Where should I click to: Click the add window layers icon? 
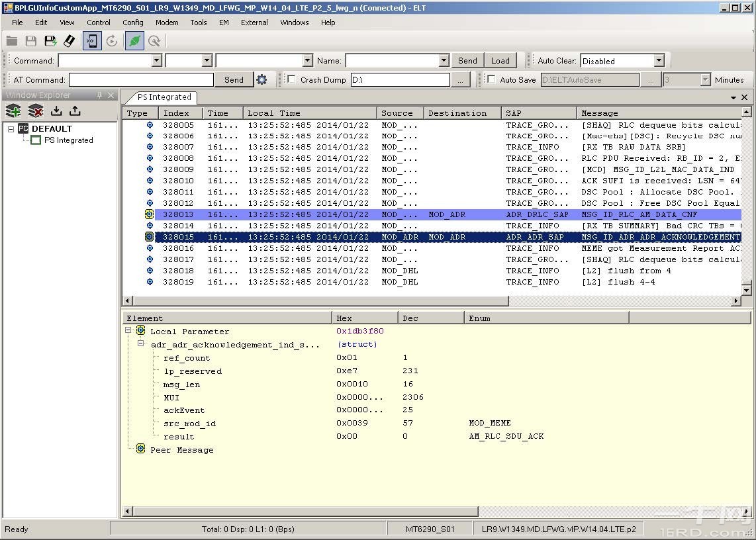click(x=13, y=111)
